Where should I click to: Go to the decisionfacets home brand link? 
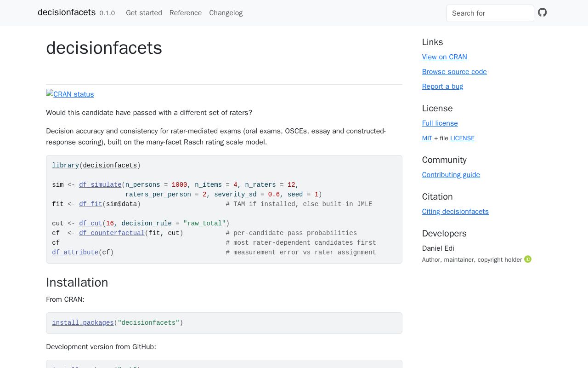point(67,12)
